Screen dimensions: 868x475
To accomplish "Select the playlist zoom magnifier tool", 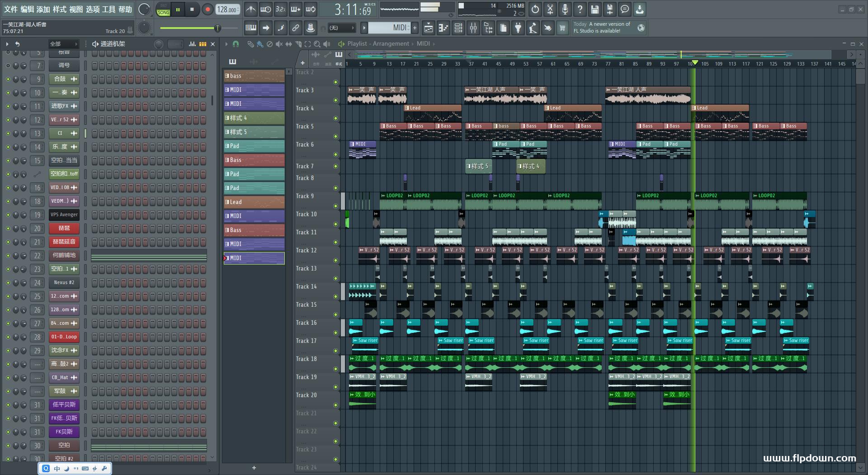I will point(317,44).
